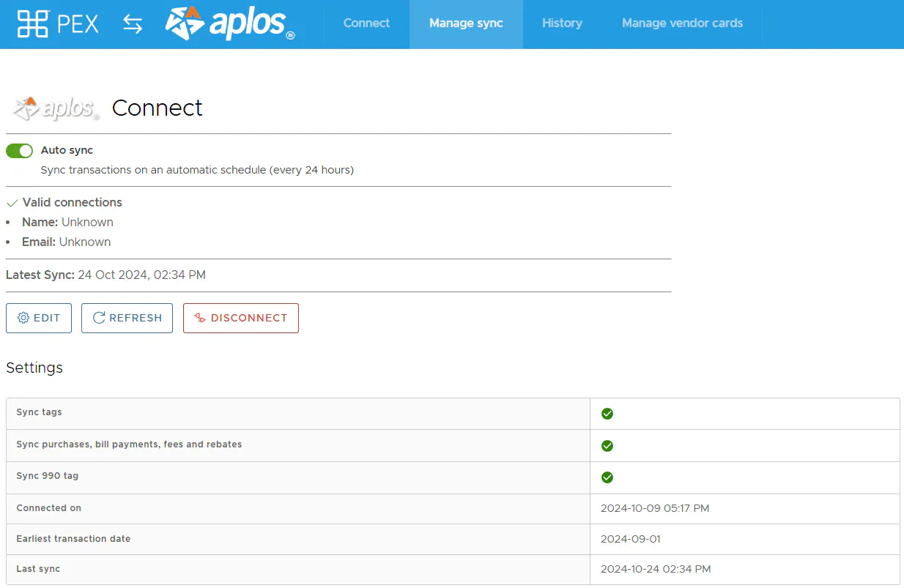Screen dimensions: 904x588
Task: Click the Name: Unknown entry
Action: [67, 222]
